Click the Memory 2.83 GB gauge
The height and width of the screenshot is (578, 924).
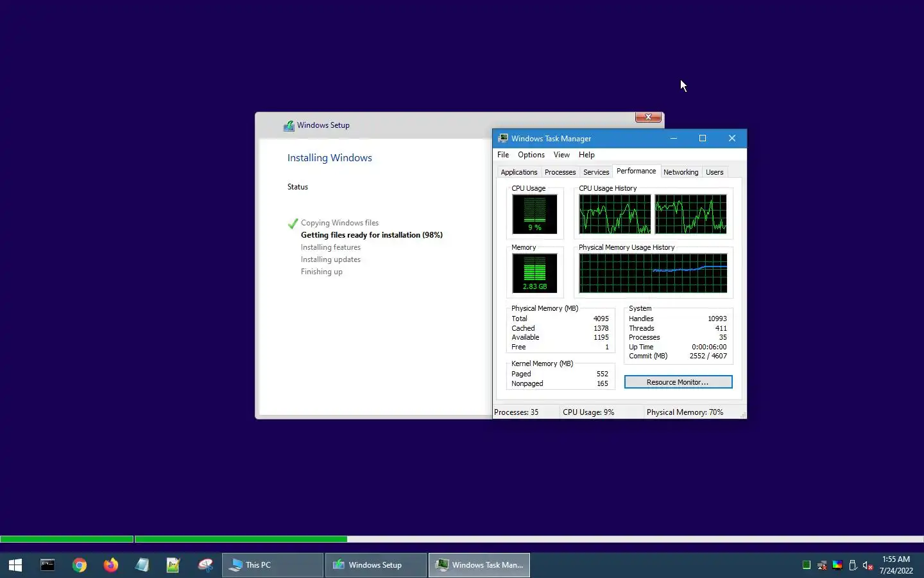point(535,273)
